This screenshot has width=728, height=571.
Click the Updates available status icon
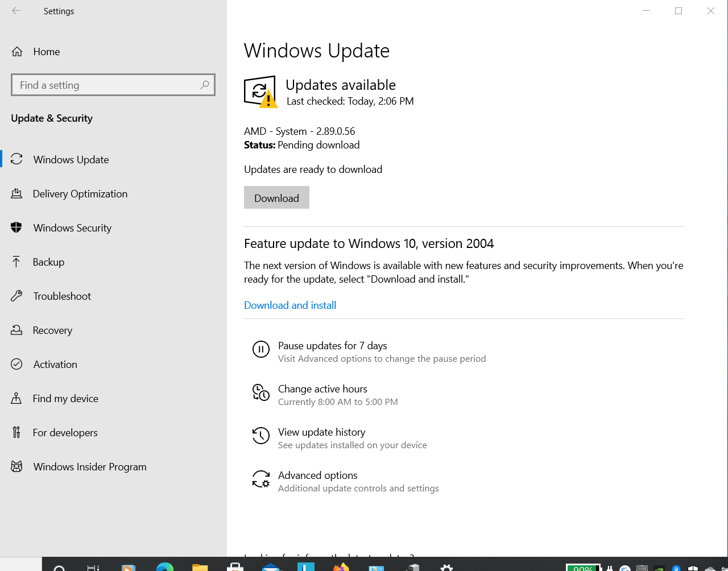(260, 92)
